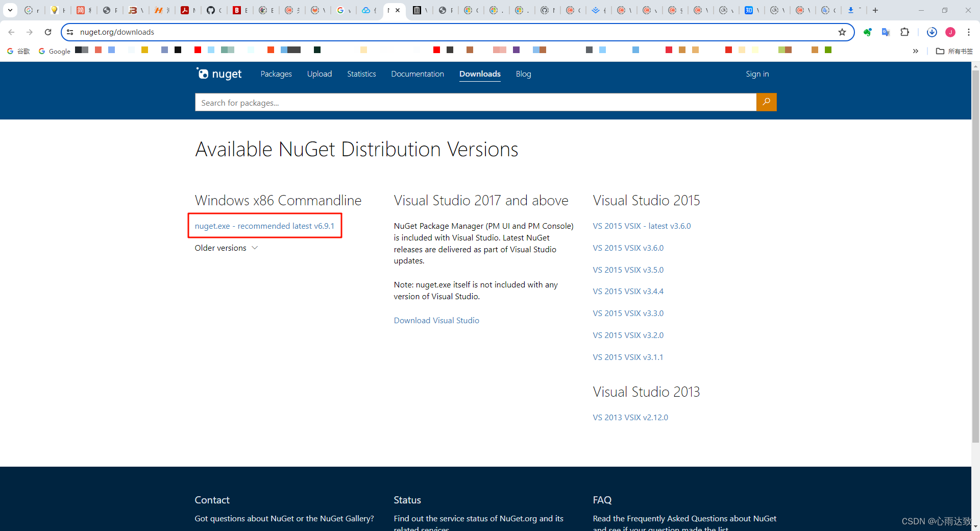This screenshot has width=980, height=531.
Task: Go forward to the next page
Action: pos(30,32)
